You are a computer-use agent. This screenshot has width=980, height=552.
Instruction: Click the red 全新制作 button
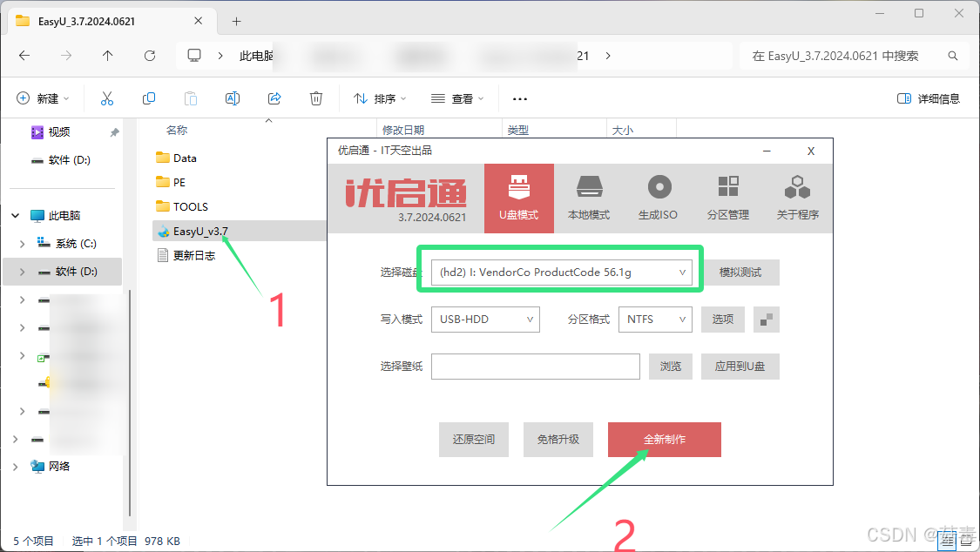pos(665,440)
